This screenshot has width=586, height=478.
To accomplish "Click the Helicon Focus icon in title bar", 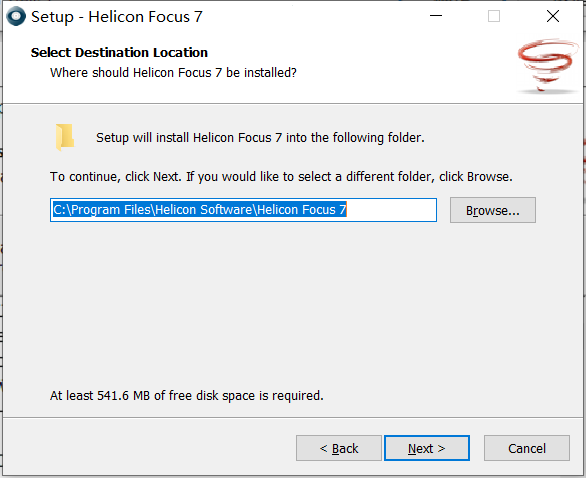I will (16, 16).
